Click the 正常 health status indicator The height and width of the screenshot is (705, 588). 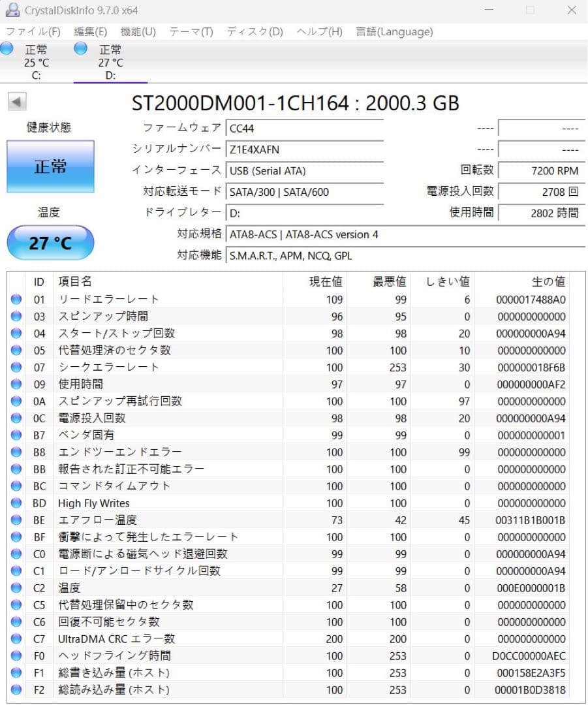point(50,167)
